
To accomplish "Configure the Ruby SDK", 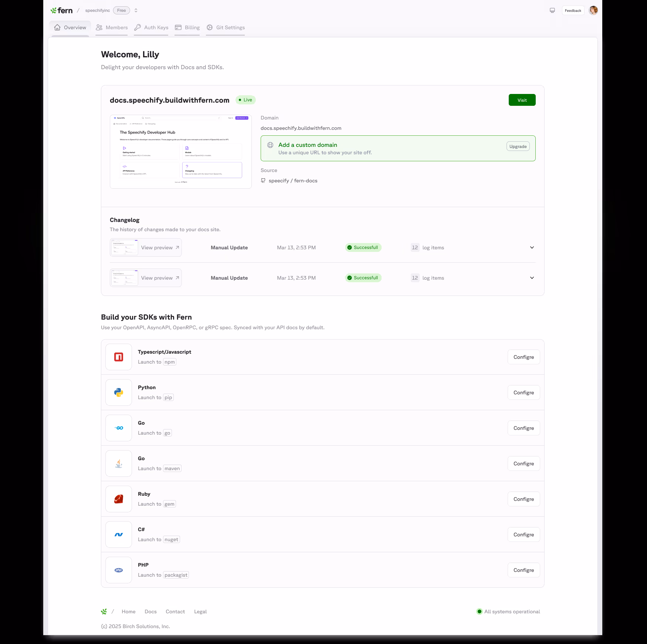I will pos(524,499).
